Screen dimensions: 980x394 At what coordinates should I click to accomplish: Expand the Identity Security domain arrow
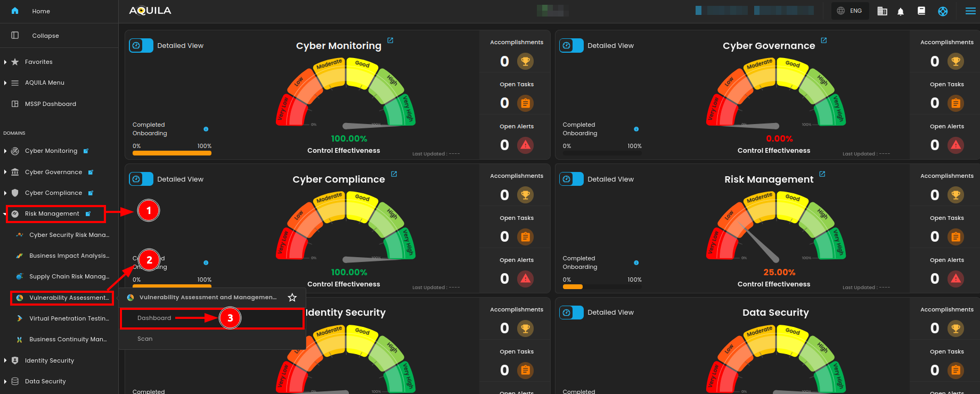pos(5,360)
